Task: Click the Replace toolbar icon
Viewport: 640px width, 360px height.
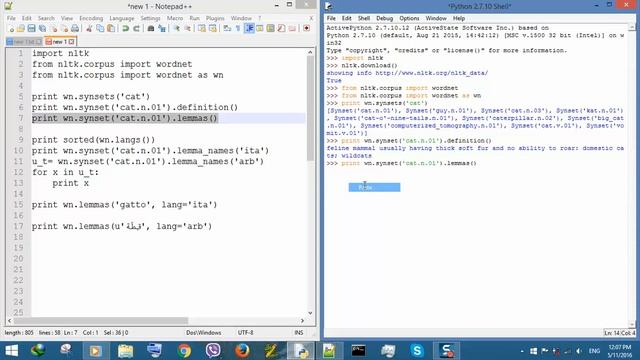Action: coord(162,28)
